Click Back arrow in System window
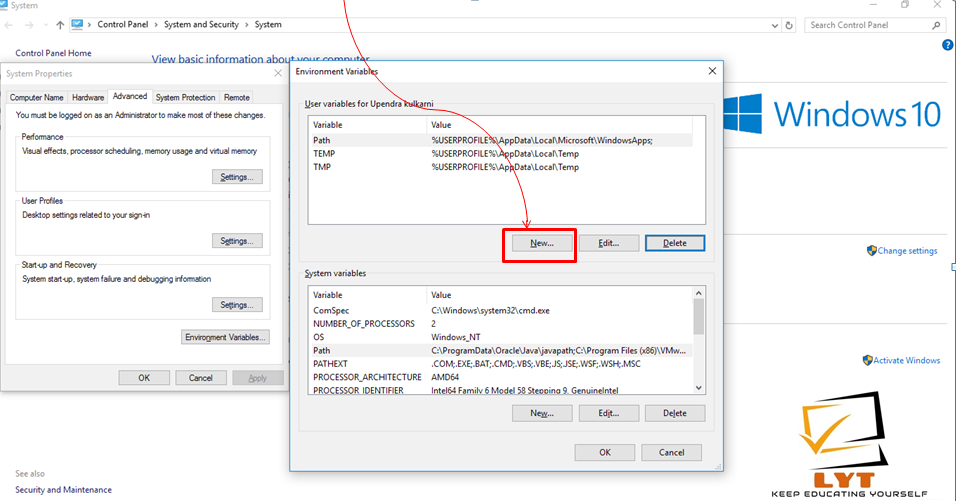Screen dimensions: 956x501 click(9, 25)
